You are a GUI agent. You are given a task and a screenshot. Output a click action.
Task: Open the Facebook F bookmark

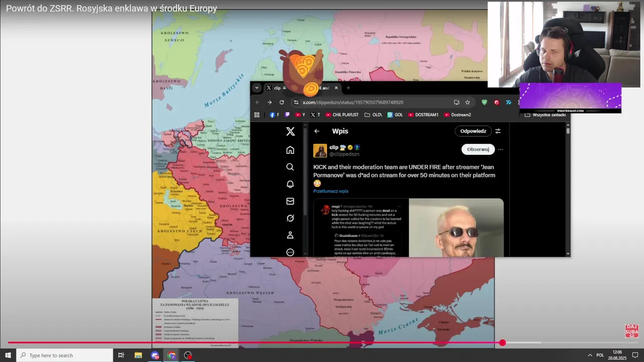[274, 115]
